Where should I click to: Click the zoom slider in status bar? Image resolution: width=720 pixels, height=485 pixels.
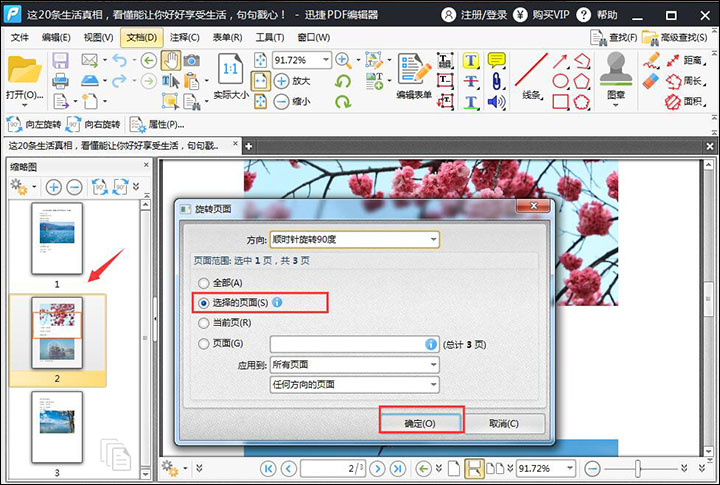click(x=640, y=468)
